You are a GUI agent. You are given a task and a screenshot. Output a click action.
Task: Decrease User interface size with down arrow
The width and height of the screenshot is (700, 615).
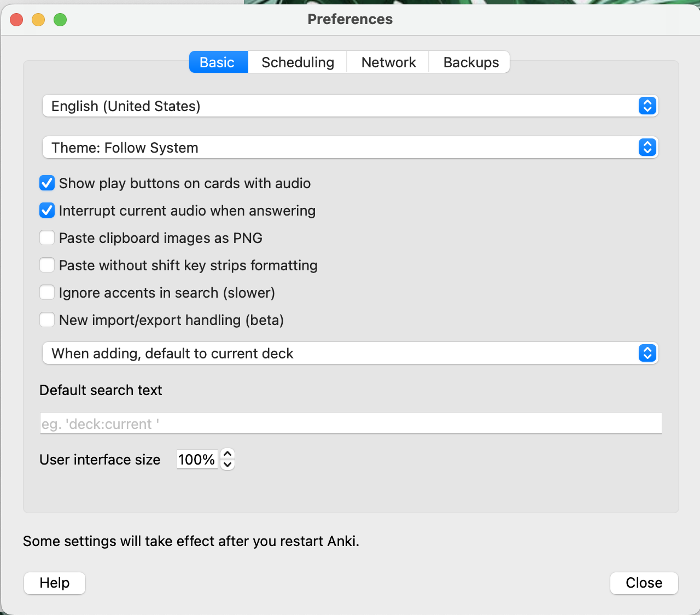(227, 465)
